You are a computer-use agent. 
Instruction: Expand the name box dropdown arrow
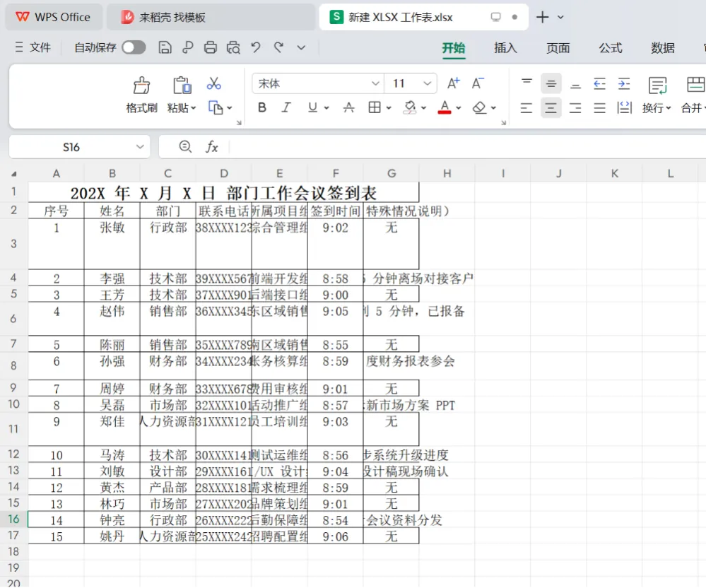point(140,147)
